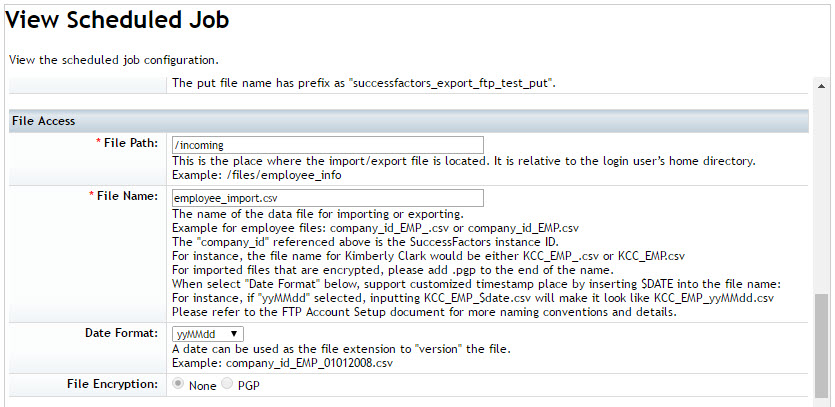Image resolution: width=835 pixels, height=407 pixels.
Task: Click the File Encryption label
Action: (112, 384)
